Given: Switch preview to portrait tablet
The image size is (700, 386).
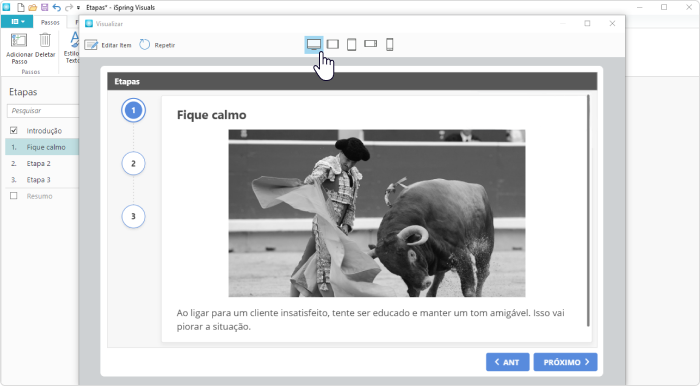Looking at the screenshot, I should tap(351, 45).
